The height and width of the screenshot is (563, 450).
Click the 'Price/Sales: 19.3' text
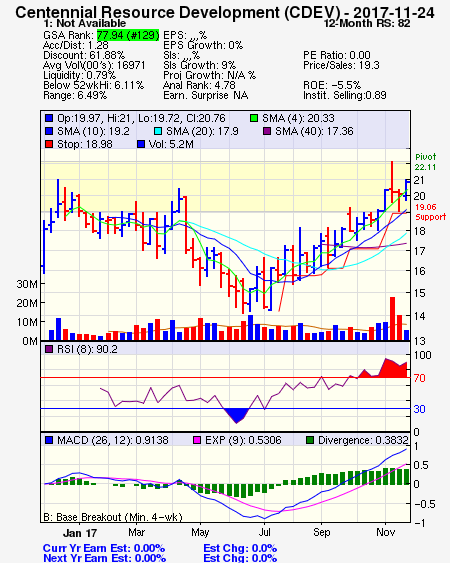(x=341, y=65)
